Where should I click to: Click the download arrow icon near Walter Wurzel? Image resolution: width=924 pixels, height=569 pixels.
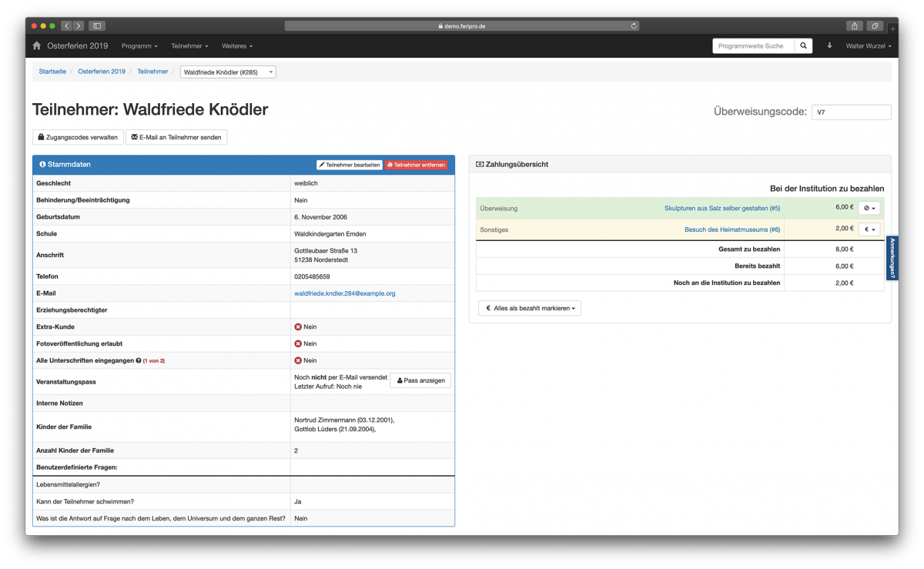(x=829, y=45)
